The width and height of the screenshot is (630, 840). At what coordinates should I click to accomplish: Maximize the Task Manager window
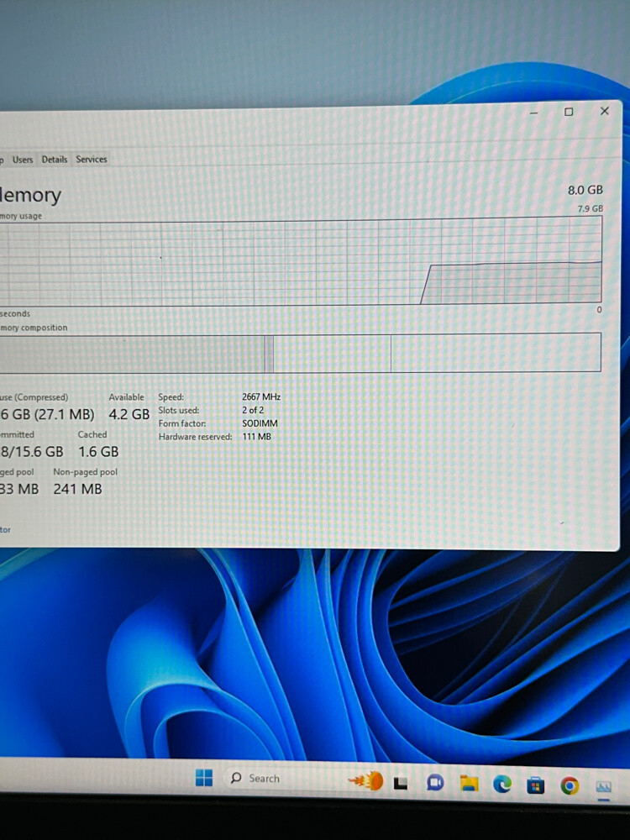click(569, 112)
